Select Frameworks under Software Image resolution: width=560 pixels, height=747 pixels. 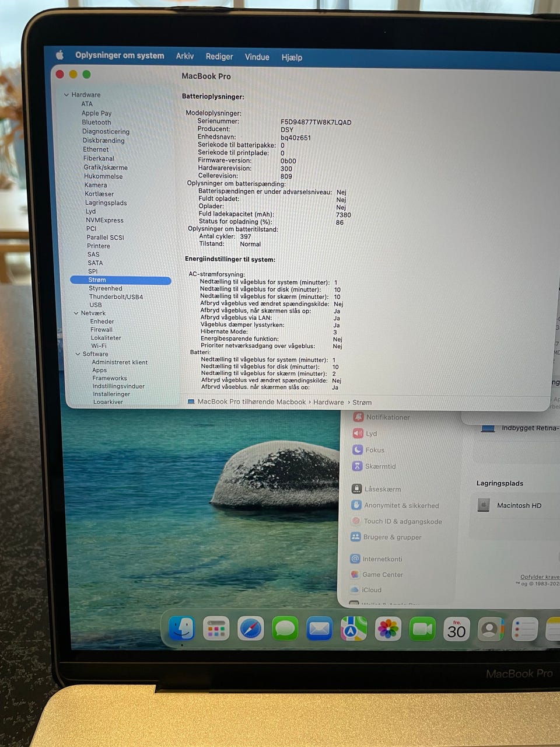click(x=110, y=378)
